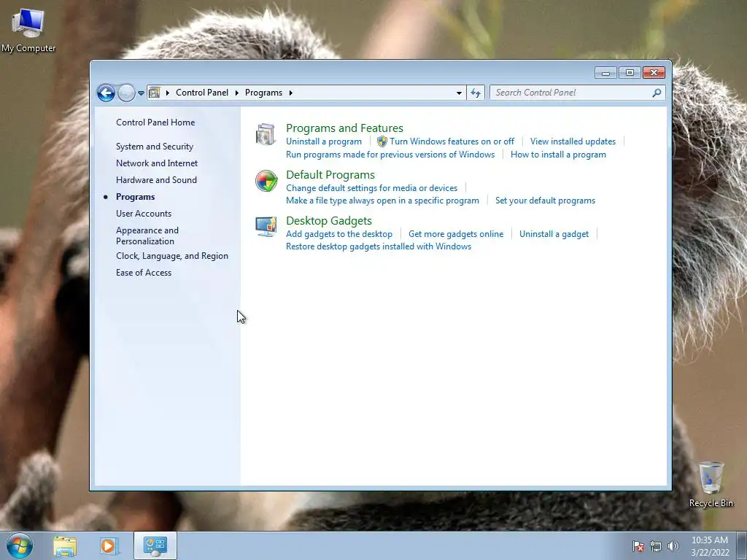Click Uninstall a gadget
The width and height of the screenshot is (747, 560).
pos(554,234)
